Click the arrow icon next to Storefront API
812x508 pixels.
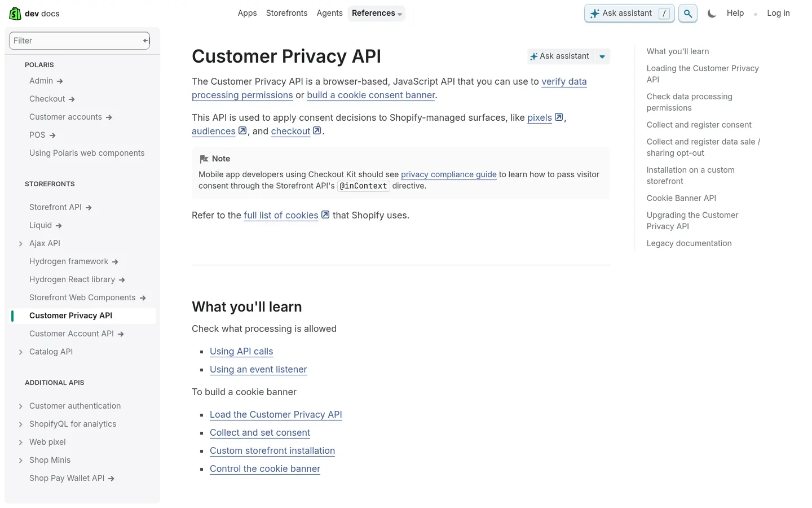pos(89,207)
